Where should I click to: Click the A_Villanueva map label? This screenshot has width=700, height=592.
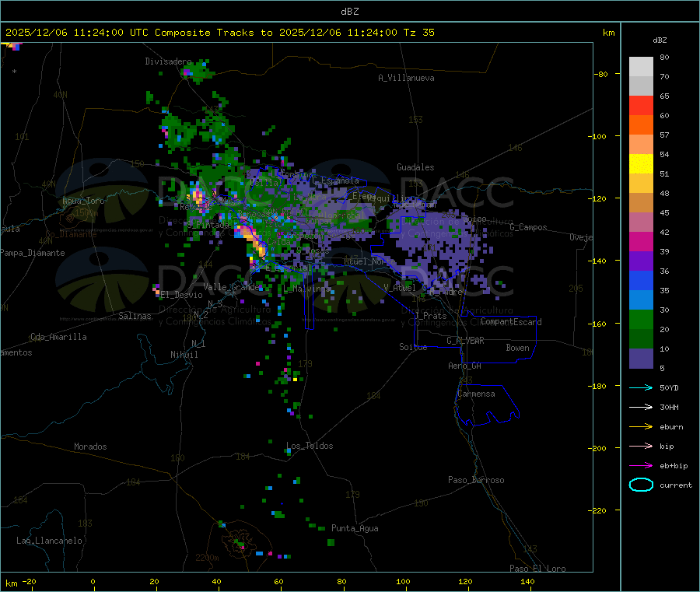(x=406, y=78)
